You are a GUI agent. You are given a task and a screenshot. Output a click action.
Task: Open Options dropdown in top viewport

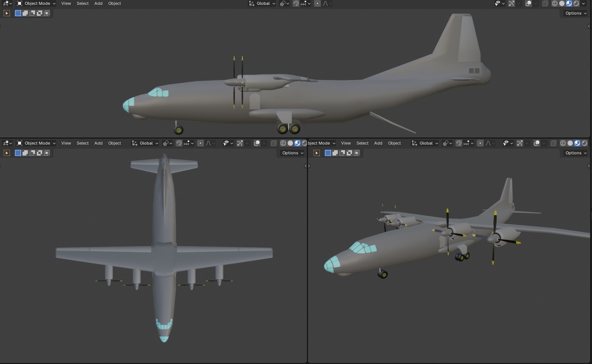(x=575, y=13)
